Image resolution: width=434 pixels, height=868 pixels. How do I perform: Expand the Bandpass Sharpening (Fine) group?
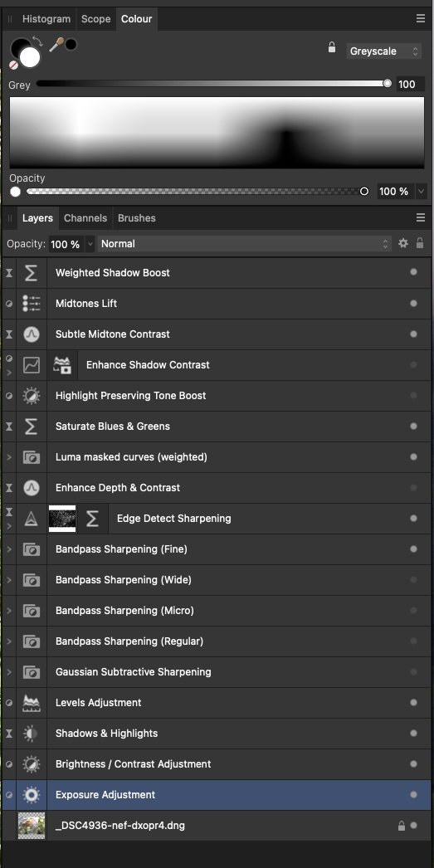[x=9, y=549]
